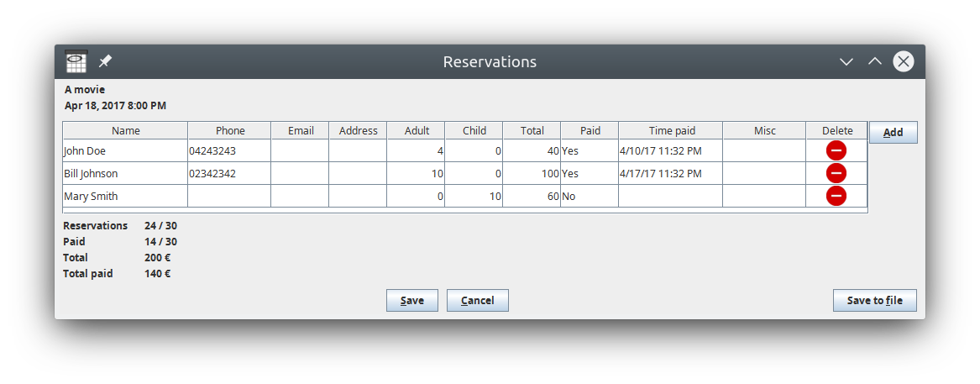Toggle Paid status cell for Mary Smith
Viewport: 980px width, 384px height.
[x=590, y=196]
